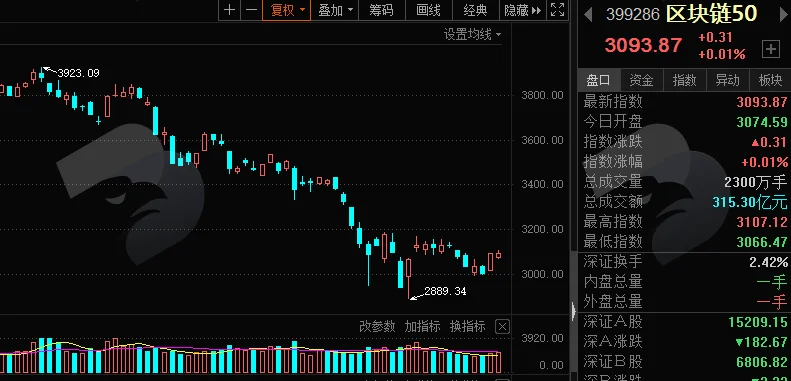Screen dimensions: 791x381
Task: Click the 2889.34 low price marker
Action: coord(445,291)
